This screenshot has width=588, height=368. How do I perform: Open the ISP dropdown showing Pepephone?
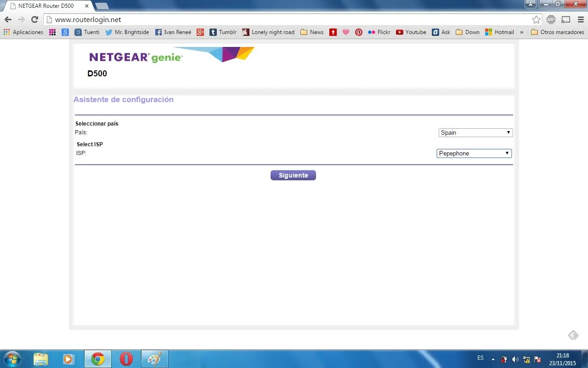click(x=474, y=153)
